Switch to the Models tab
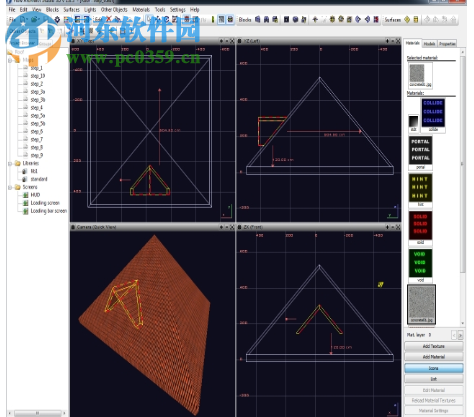The width and height of the screenshot is (474, 417). (x=429, y=44)
